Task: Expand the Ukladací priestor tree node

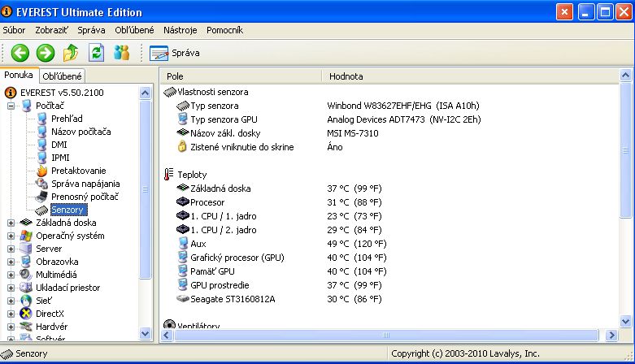Action: click(x=11, y=288)
